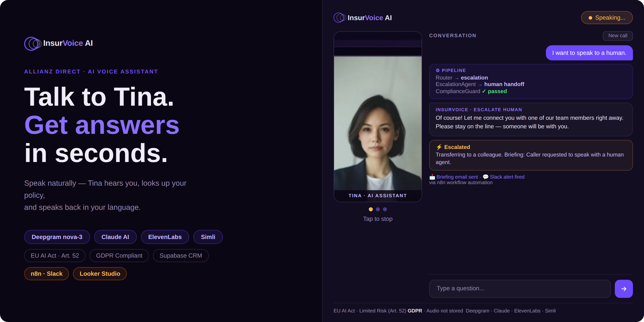The height and width of the screenshot is (322, 644).
Task: Click the Deepgram nova-3 tag
Action: (57, 237)
